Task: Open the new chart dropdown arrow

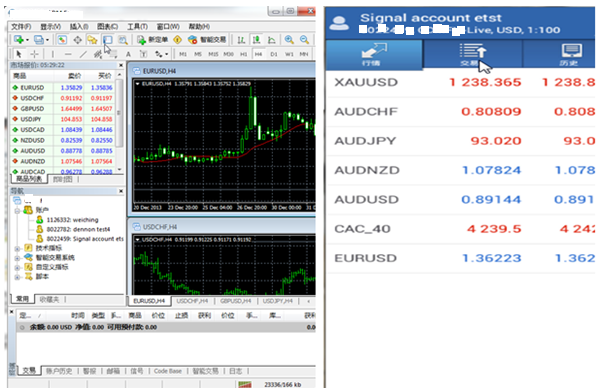Action: (27, 40)
